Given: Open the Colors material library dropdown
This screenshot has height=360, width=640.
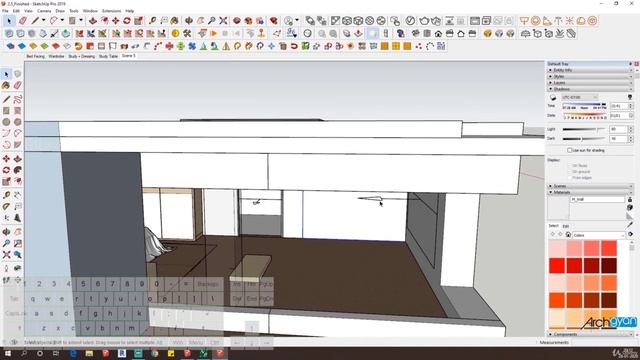Looking at the screenshot, I should 598,235.
